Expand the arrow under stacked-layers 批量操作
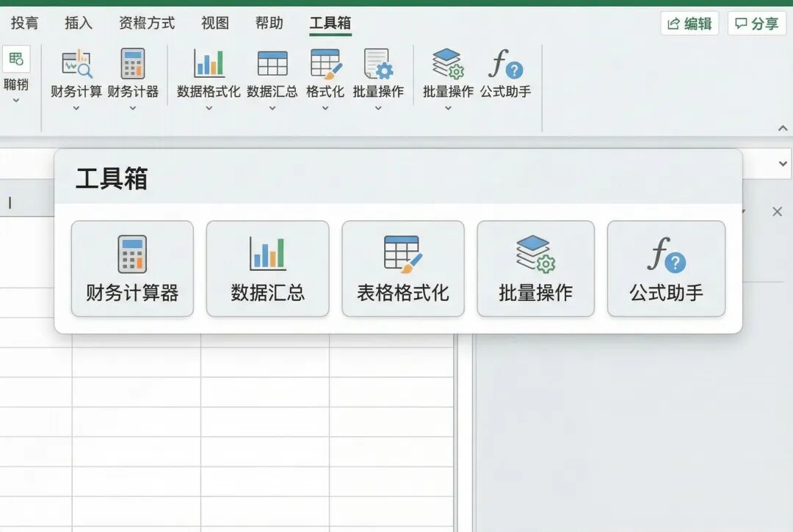The width and height of the screenshot is (793, 532). click(x=448, y=108)
